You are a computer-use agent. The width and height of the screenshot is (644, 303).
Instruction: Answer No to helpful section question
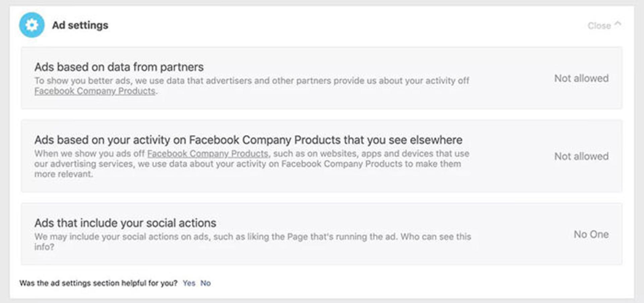click(206, 283)
